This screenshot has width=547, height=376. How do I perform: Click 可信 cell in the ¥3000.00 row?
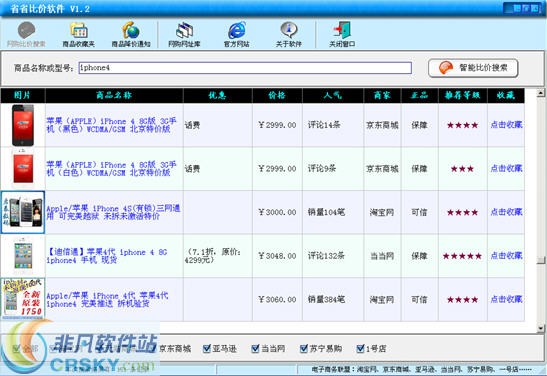pyautogui.click(x=419, y=212)
